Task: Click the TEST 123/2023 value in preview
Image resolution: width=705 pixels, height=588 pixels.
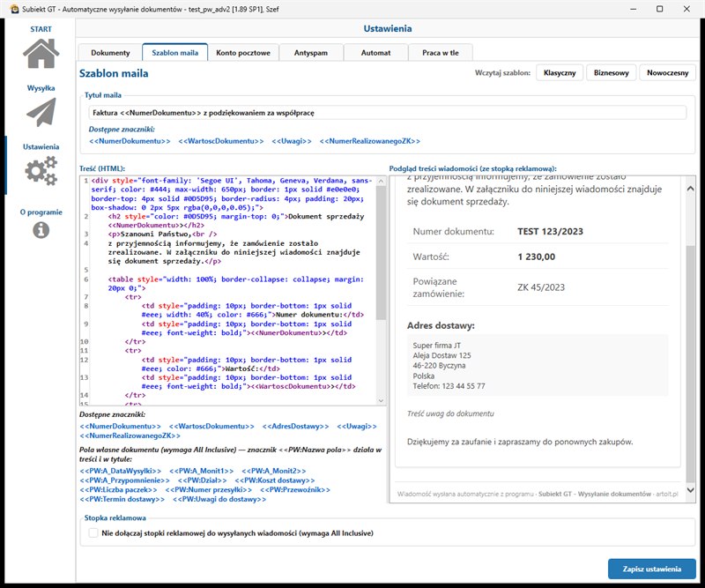Action: pos(550,232)
